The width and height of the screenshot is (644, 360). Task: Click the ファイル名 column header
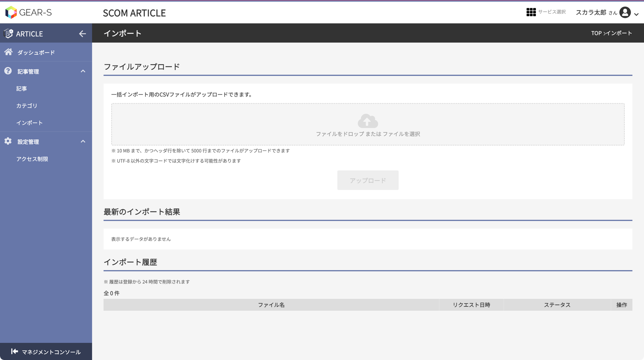(x=271, y=305)
